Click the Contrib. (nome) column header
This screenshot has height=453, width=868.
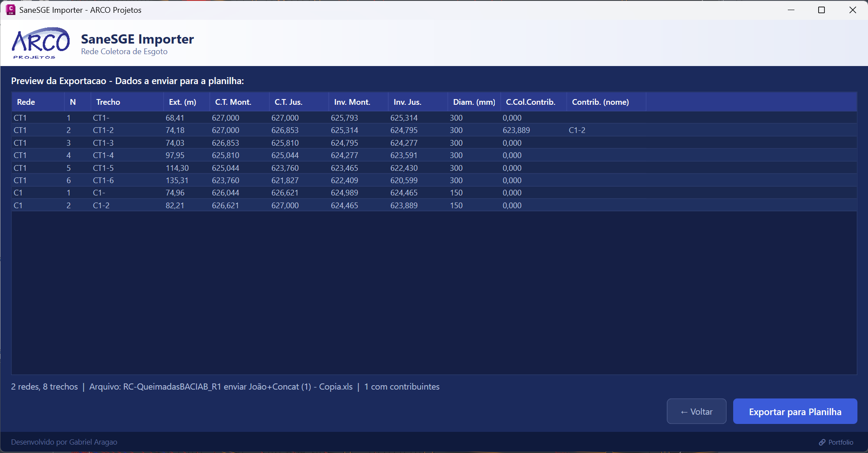point(600,102)
